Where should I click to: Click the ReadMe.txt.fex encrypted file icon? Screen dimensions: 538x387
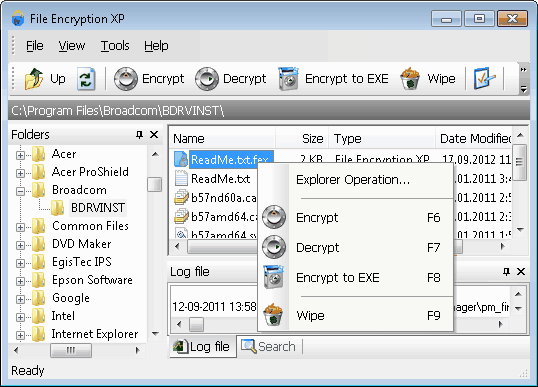pos(181,159)
